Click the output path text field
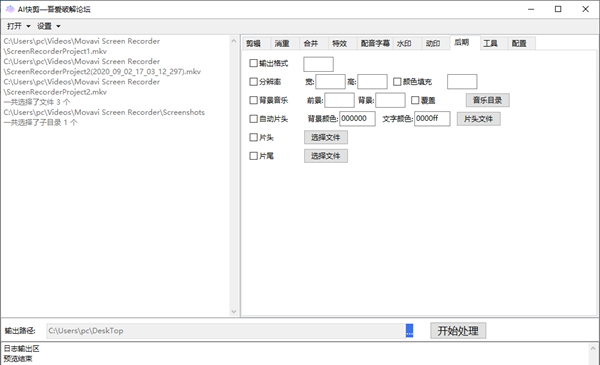 226,331
